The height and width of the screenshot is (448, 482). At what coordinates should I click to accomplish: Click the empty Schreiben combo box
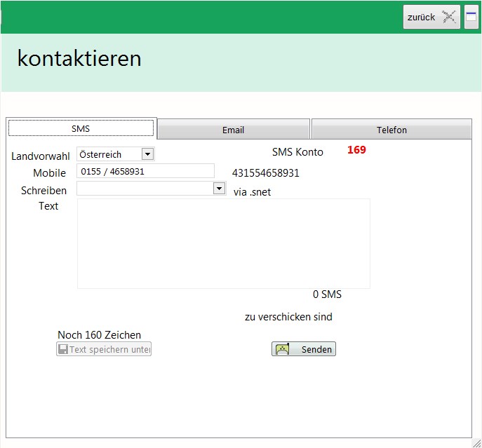click(x=145, y=189)
